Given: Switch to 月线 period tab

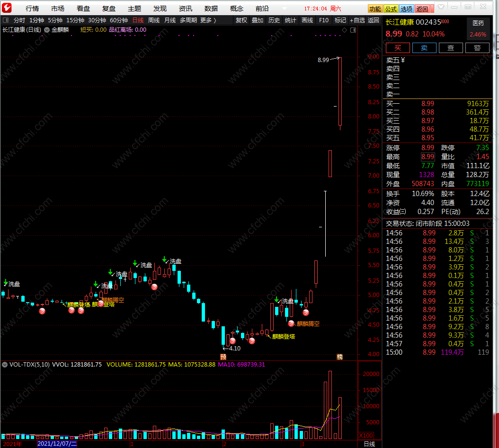Looking at the screenshot, I should click(170, 20).
